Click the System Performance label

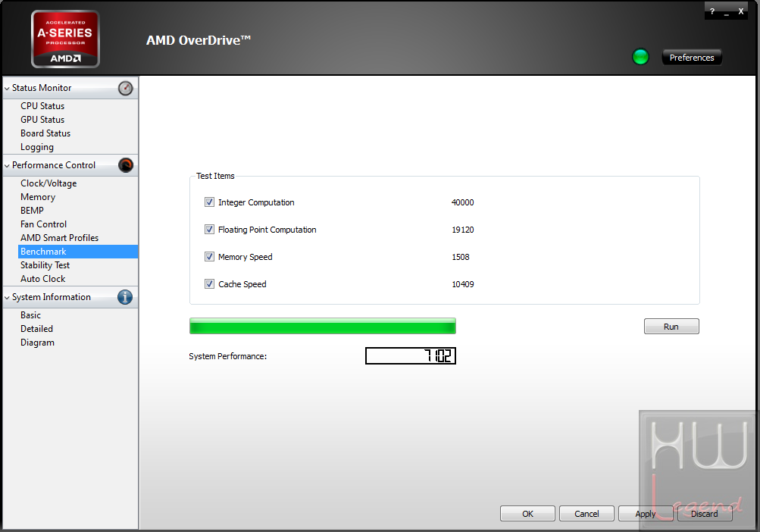point(228,356)
